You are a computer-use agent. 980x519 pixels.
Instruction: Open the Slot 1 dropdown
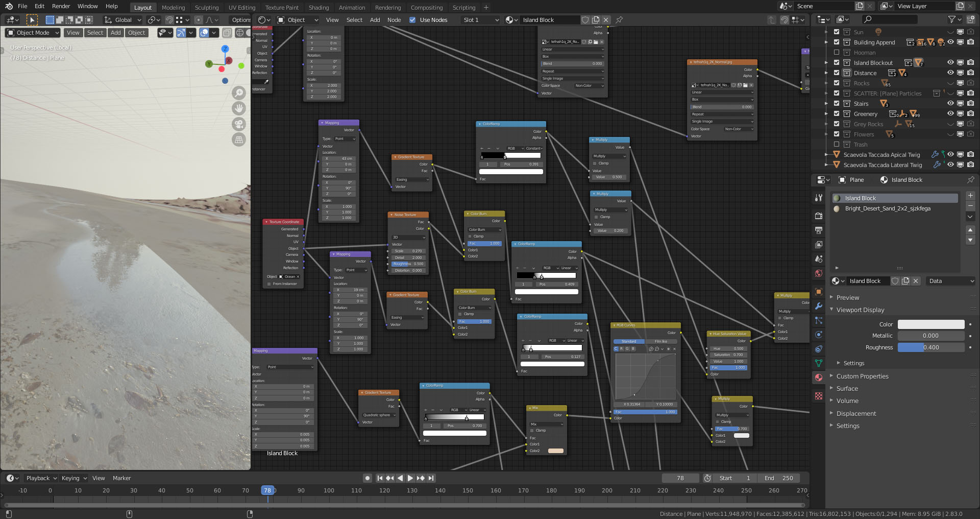pos(480,20)
